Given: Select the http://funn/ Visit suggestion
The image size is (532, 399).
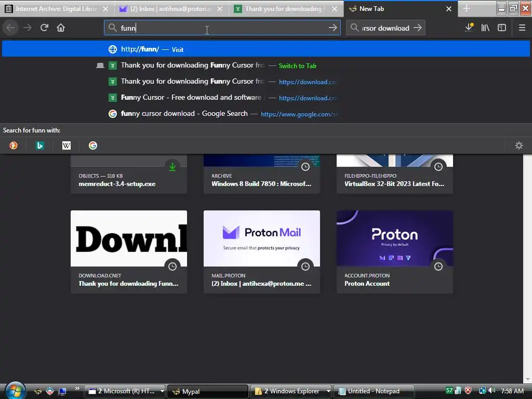Looking at the screenshot, I should [266, 49].
